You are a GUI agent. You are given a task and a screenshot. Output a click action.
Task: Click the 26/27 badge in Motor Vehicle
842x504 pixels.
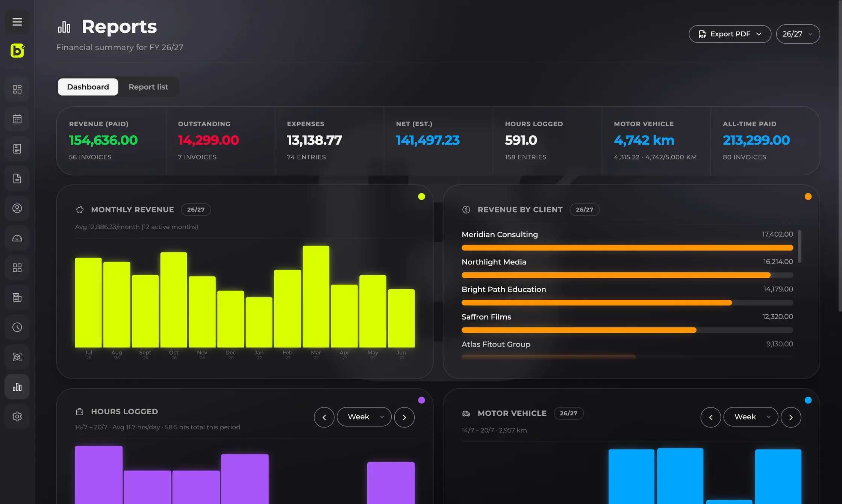(568, 413)
